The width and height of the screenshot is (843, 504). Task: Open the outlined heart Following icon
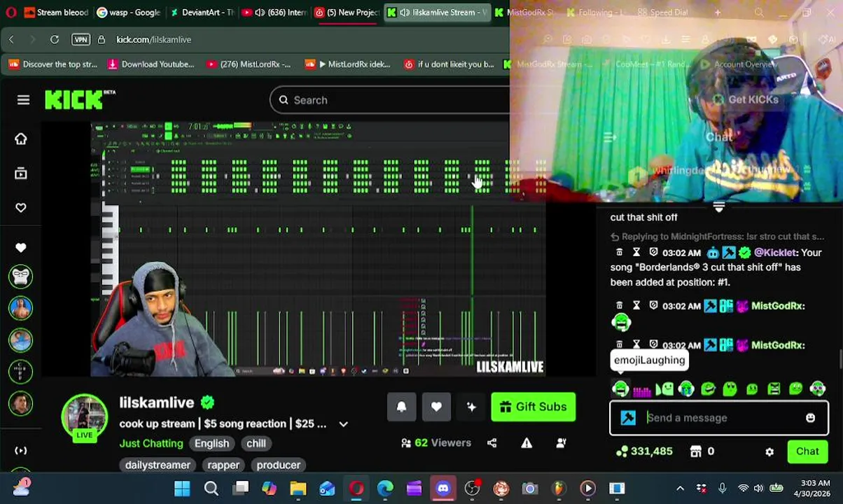click(x=20, y=207)
